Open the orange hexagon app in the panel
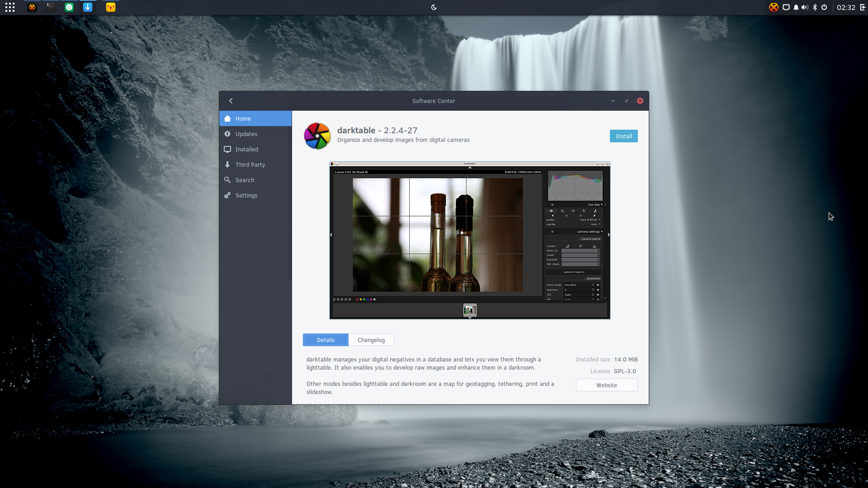The image size is (868, 488). 32,7
